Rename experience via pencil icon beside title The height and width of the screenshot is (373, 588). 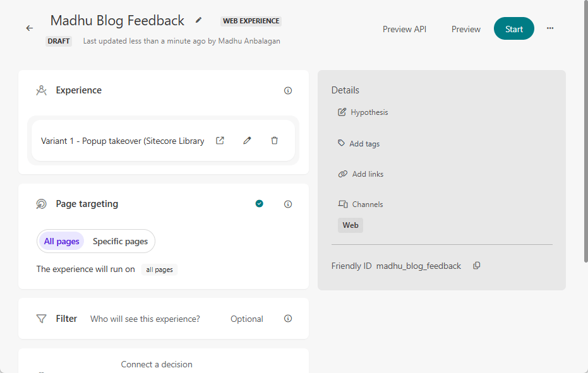198,20
